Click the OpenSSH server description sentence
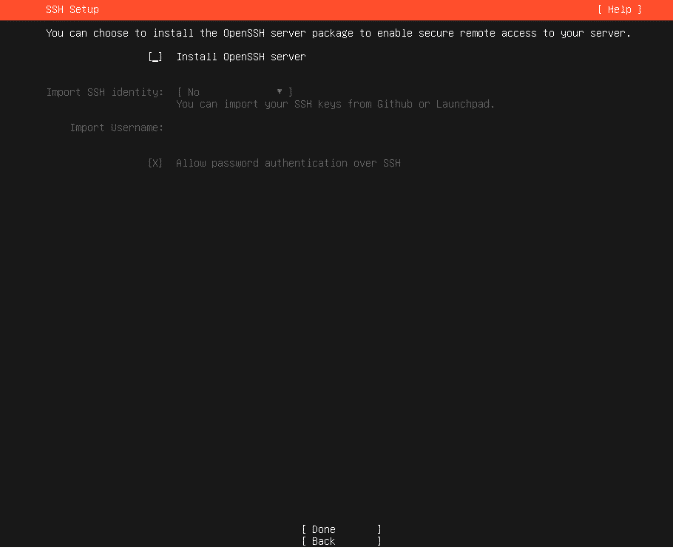The image size is (673, 548). pyautogui.click(x=338, y=33)
